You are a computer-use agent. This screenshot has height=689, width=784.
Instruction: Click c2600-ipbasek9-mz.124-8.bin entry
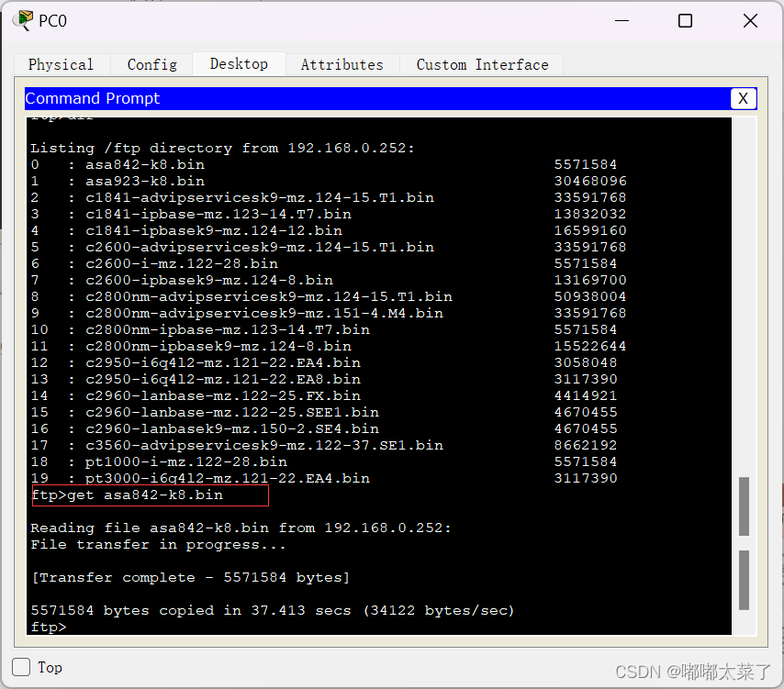[x=209, y=280]
